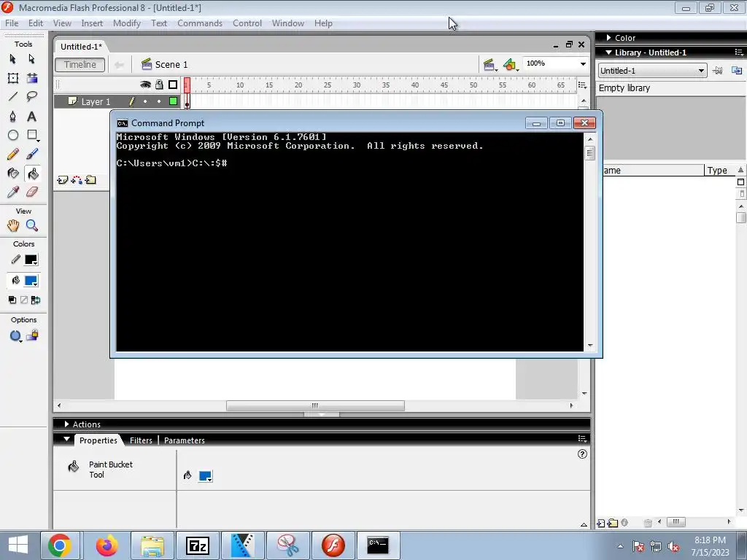
Task: Select the Pencil tool
Action: 13,155
